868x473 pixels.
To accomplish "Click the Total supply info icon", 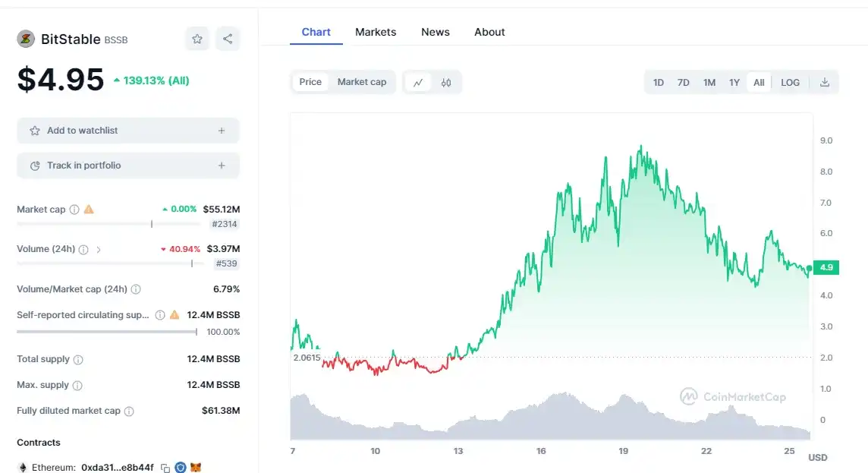I will 78,360.
